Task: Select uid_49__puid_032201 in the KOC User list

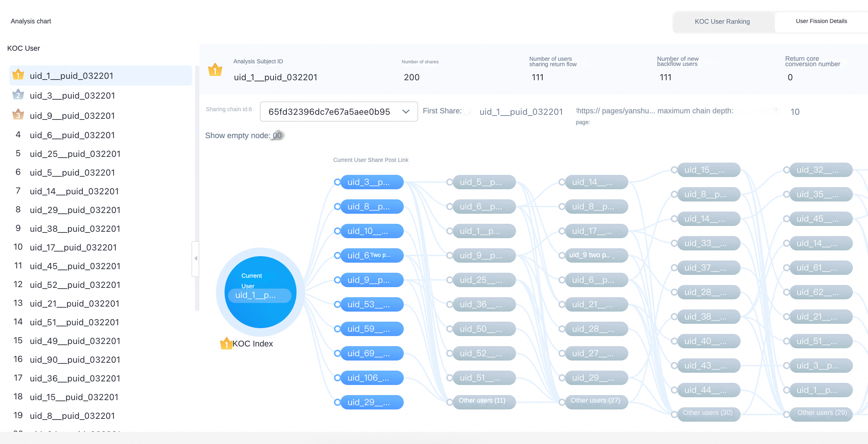Action: [x=101, y=341]
